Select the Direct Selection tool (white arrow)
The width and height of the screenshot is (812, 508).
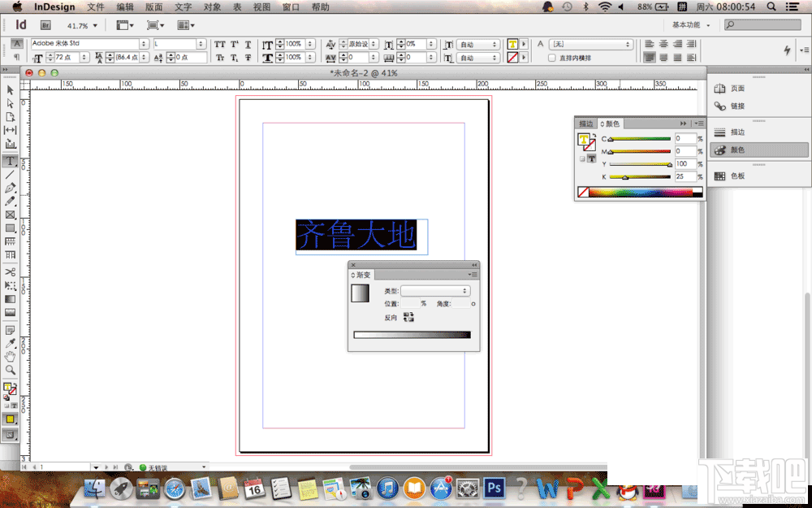tap(10, 103)
